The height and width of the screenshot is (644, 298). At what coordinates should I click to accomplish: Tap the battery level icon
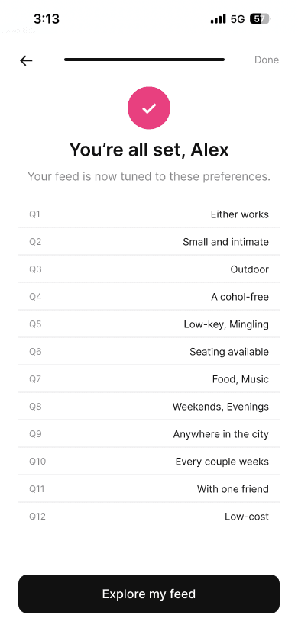[261, 19]
